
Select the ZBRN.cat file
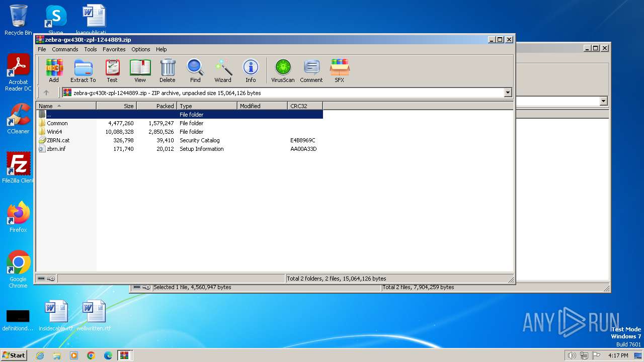pos(180,140)
